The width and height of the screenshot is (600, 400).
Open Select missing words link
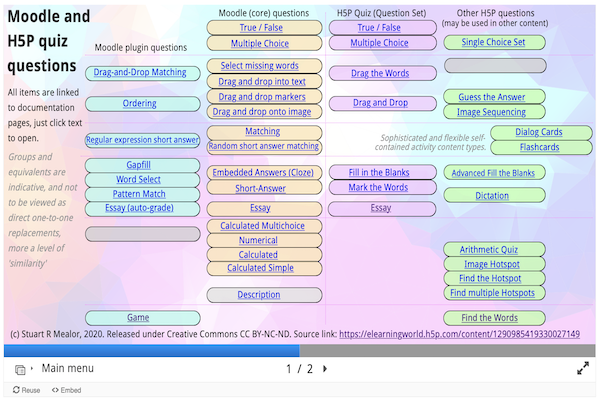(x=259, y=65)
